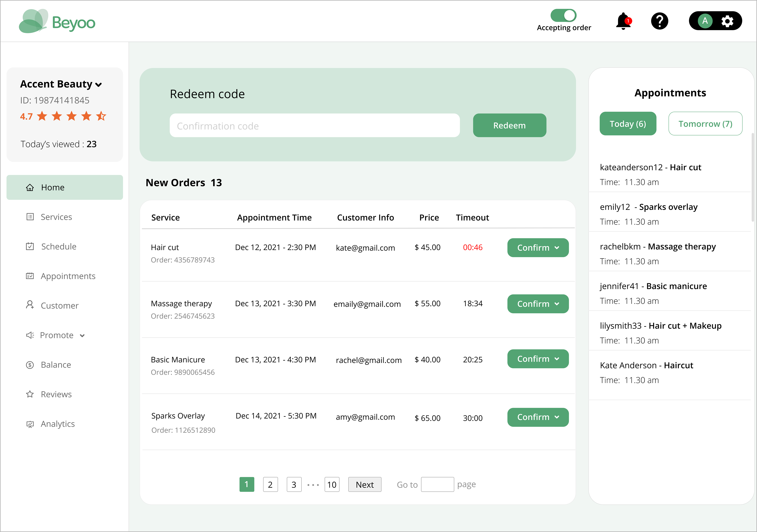Click the Confirmation code input field
Viewport: 757px width, 532px height.
[315, 125]
